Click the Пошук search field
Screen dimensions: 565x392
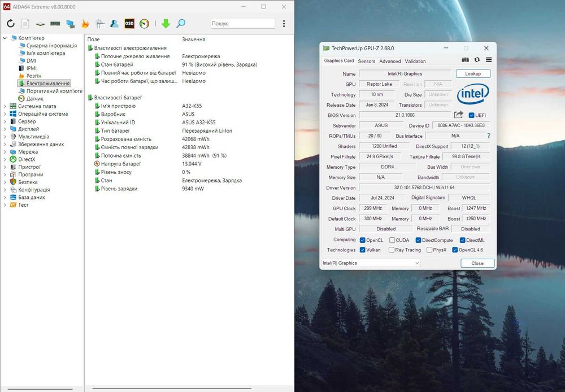point(242,24)
